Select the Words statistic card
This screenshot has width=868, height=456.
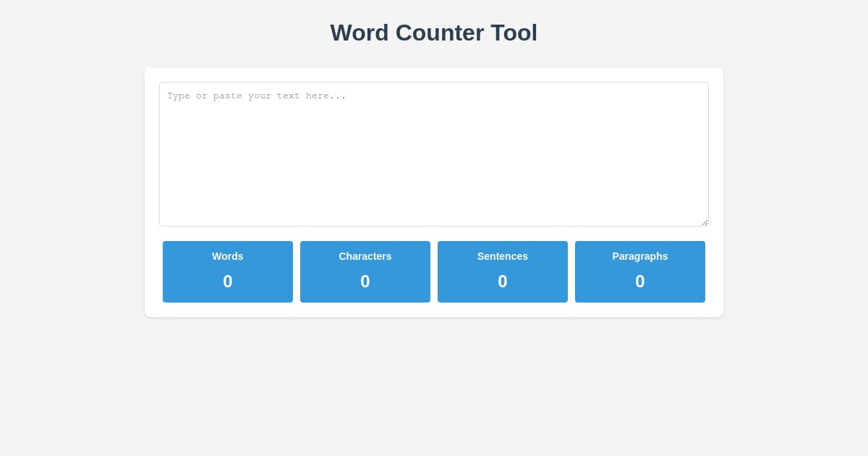tap(228, 271)
